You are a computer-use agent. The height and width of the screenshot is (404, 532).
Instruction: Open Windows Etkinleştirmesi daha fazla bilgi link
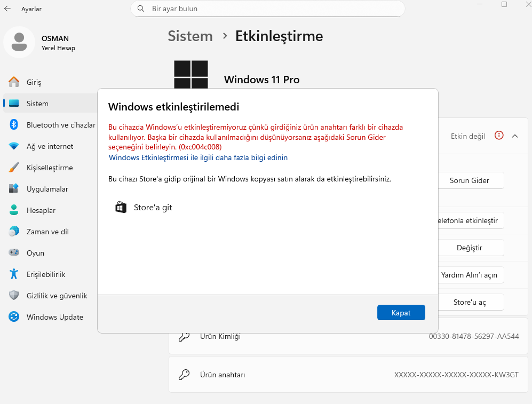coord(198,158)
